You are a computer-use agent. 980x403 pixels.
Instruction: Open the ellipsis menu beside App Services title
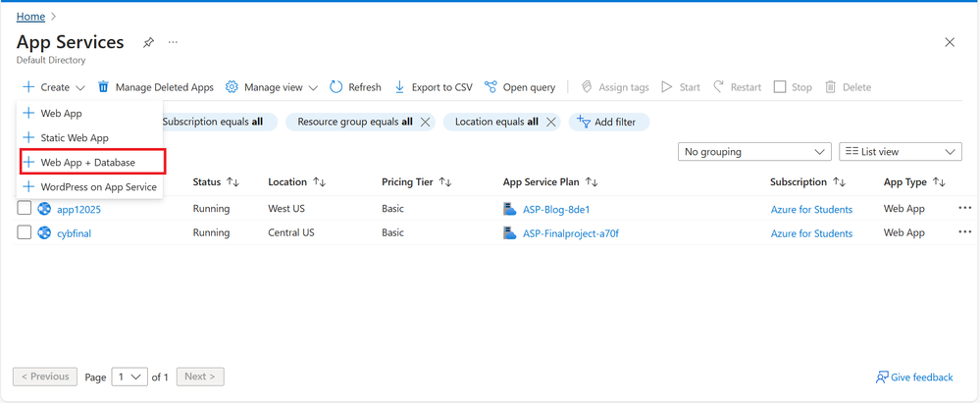[x=173, y=42]
